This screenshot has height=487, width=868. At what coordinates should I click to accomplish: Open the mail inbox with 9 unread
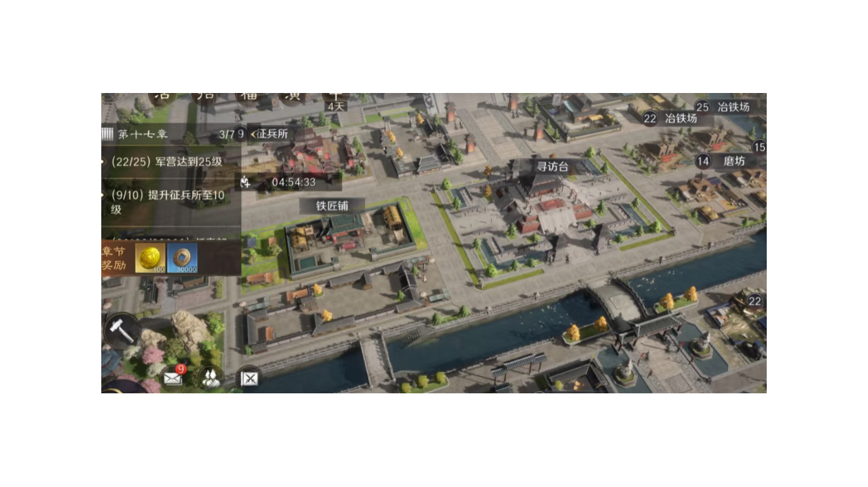pyautogui.click(x=172, y=377)
